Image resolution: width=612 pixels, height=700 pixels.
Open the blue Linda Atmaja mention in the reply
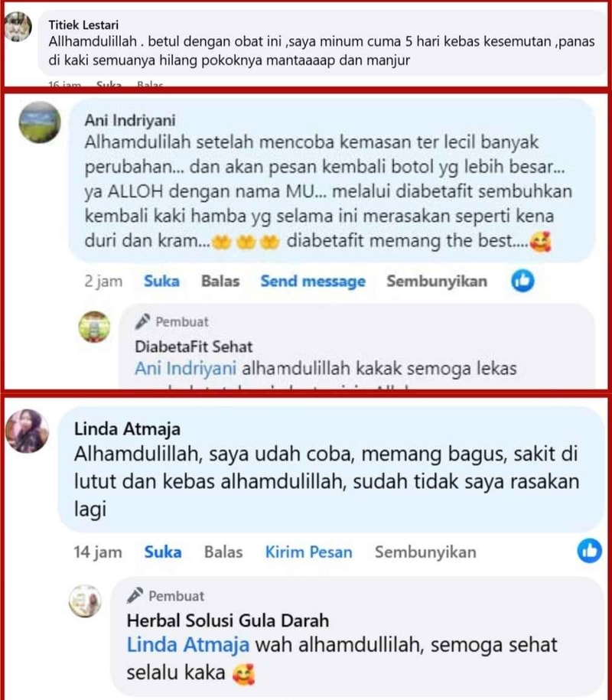[188, 645]
